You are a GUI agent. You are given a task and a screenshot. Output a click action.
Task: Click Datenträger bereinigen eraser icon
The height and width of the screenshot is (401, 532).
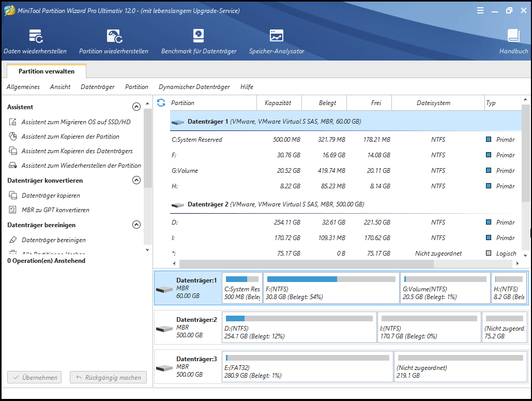point(12,240)
